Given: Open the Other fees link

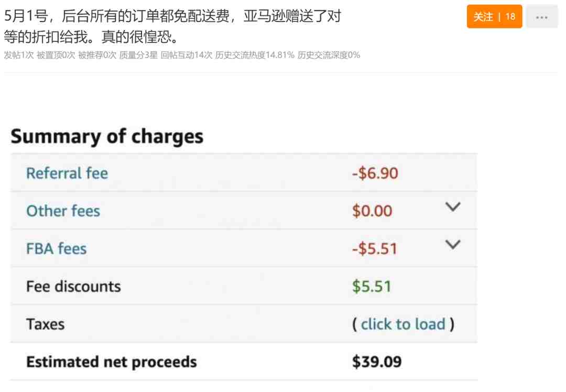Looking at the screenshot, I should click(x=63, y=211).
